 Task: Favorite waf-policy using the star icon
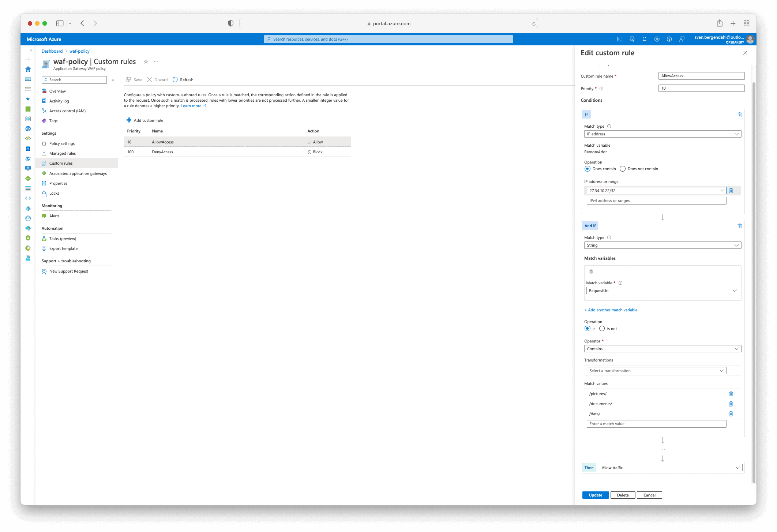[x=146, y=62]
